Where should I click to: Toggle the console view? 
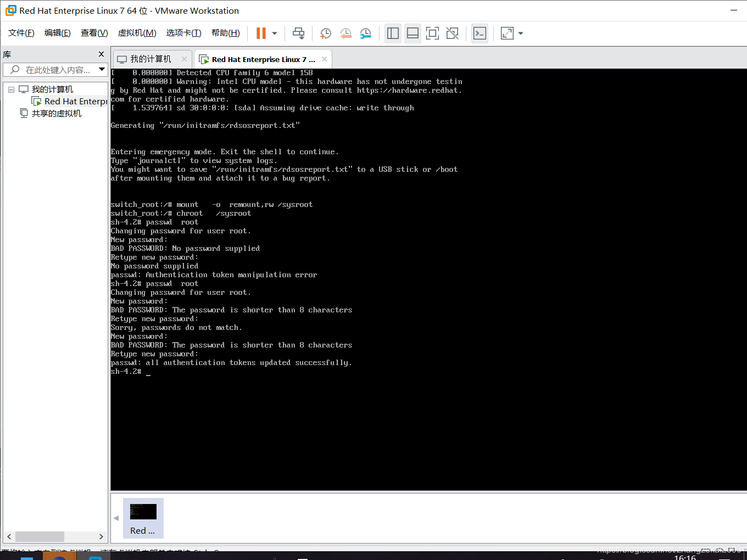[480, 33]
